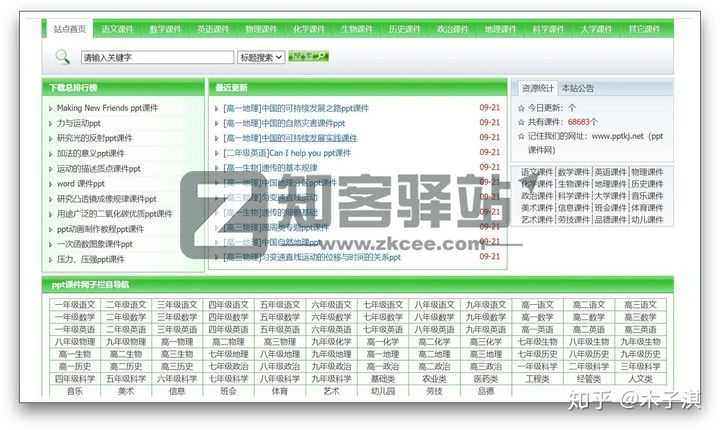Open the 站点首页 navigation tab
Screen dimensions: 720x430
(x=70, y=29)
